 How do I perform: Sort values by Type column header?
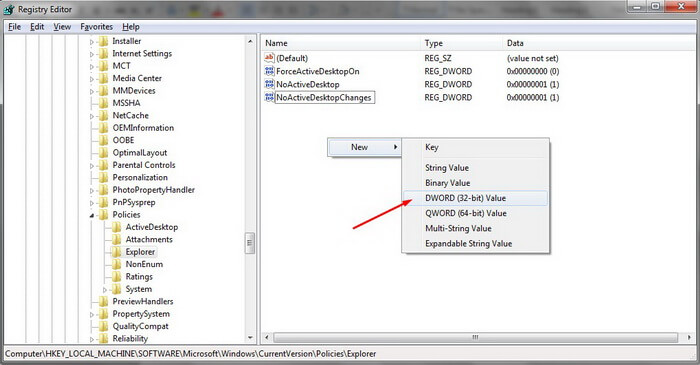click(462, 43)
